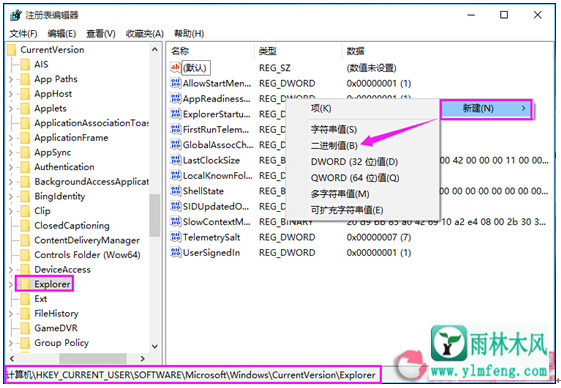
Task: Click the AppReadiness... value icon
Action: [175, 98]
